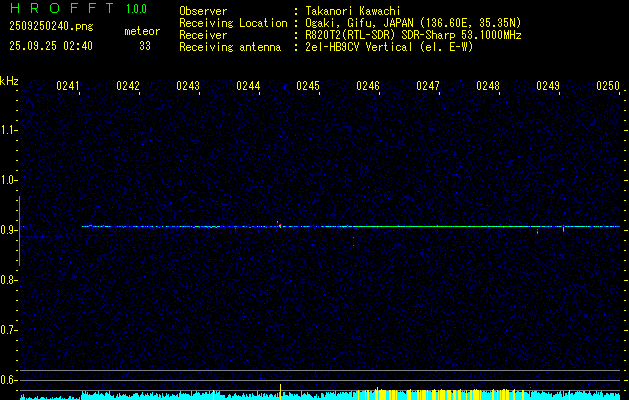
Task: Click the meteor count value 33
Action: click(x=145, y=46)
